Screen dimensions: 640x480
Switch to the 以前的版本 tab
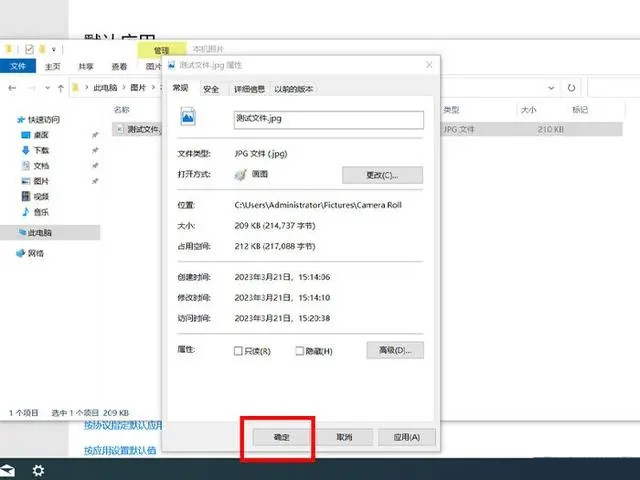[x=294, y=89]
